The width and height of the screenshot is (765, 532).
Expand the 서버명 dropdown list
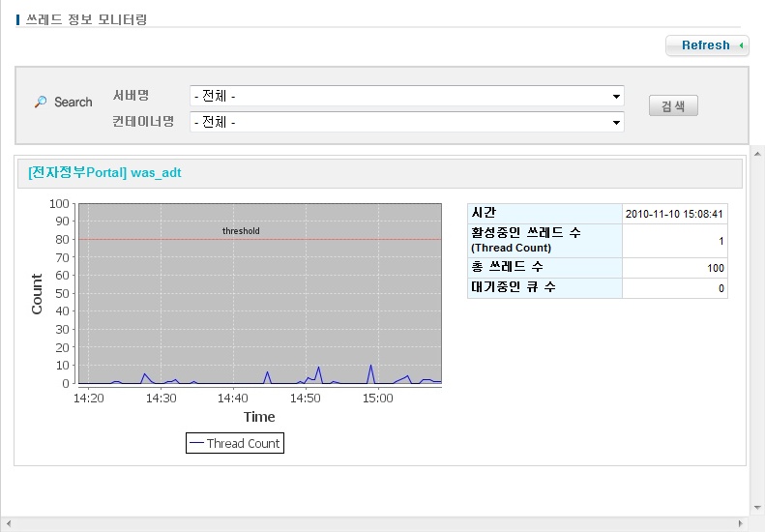(406, 96)
